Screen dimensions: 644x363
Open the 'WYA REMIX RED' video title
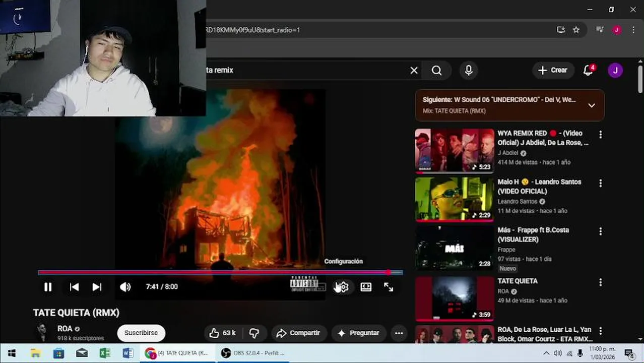(x=543, y=138)
